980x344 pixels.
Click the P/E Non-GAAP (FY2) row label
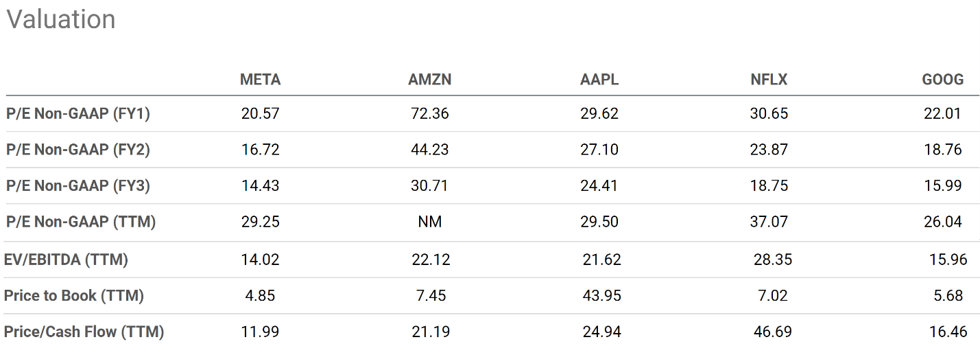pos(78,150)
